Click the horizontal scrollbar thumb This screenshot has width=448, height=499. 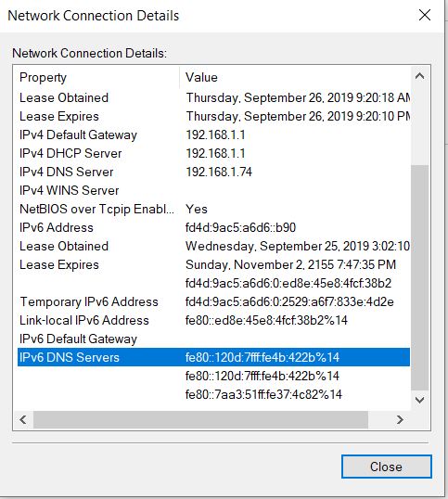click(200, 419)
